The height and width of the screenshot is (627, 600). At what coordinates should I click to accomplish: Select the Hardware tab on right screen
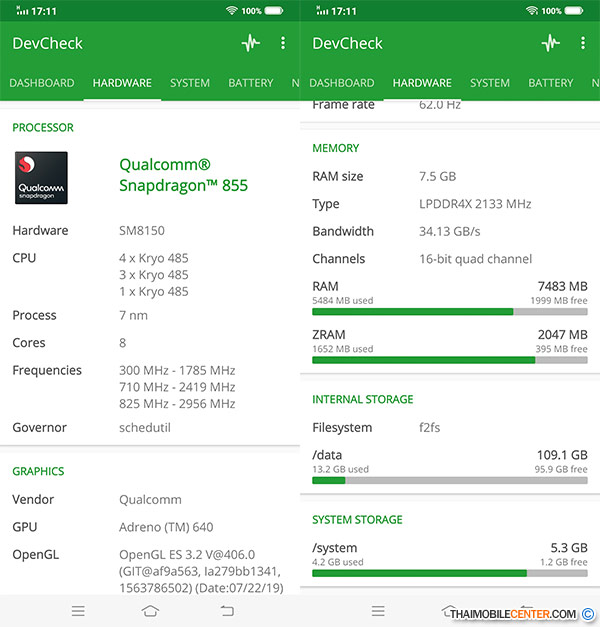(422, 83)
